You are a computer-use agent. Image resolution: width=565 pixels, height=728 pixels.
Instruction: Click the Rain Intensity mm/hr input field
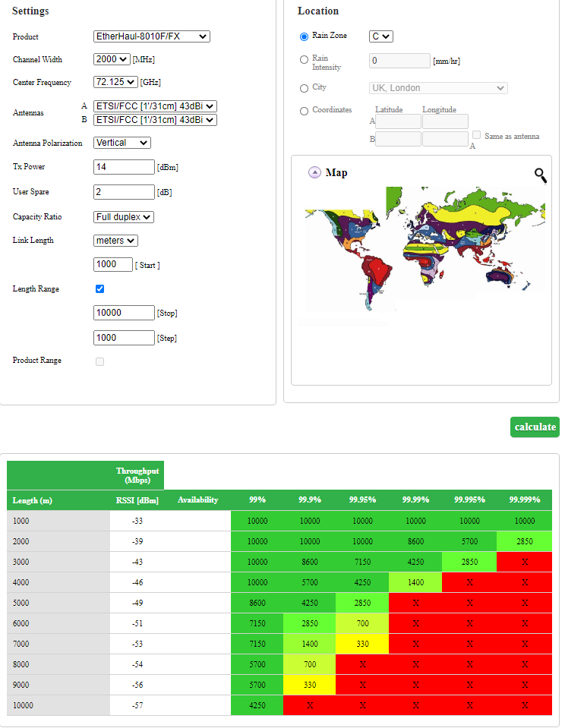tap(399, 61)
